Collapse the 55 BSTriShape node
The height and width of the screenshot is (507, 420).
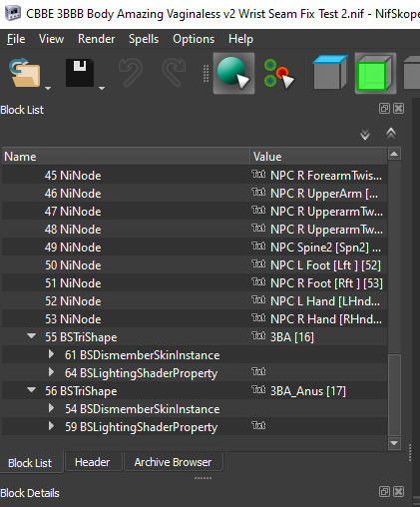(32, 336)
